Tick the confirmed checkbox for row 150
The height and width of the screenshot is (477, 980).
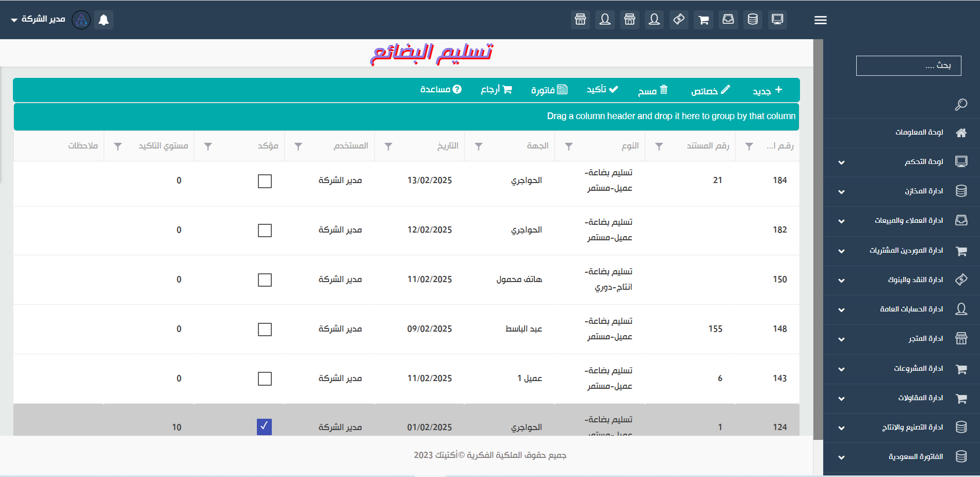click(x=265, y=279)
